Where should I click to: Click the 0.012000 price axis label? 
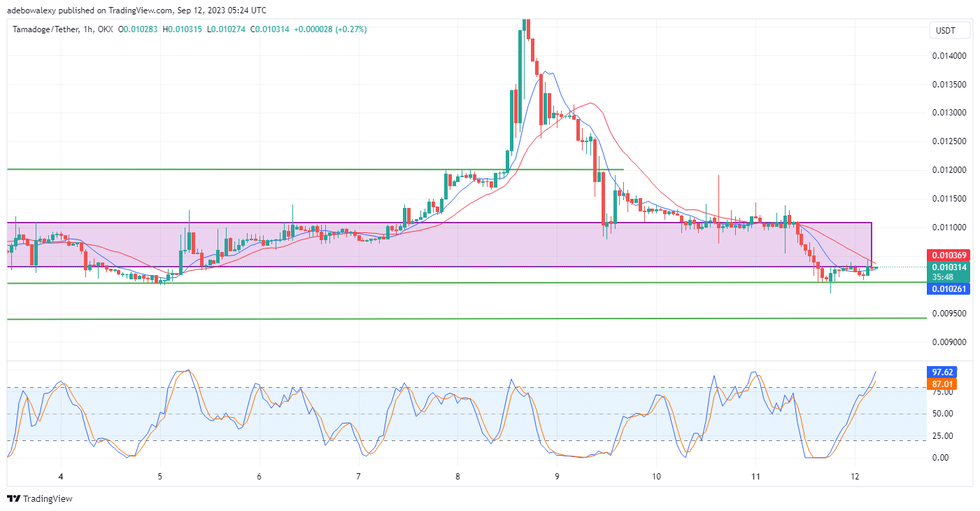point(950,171)
